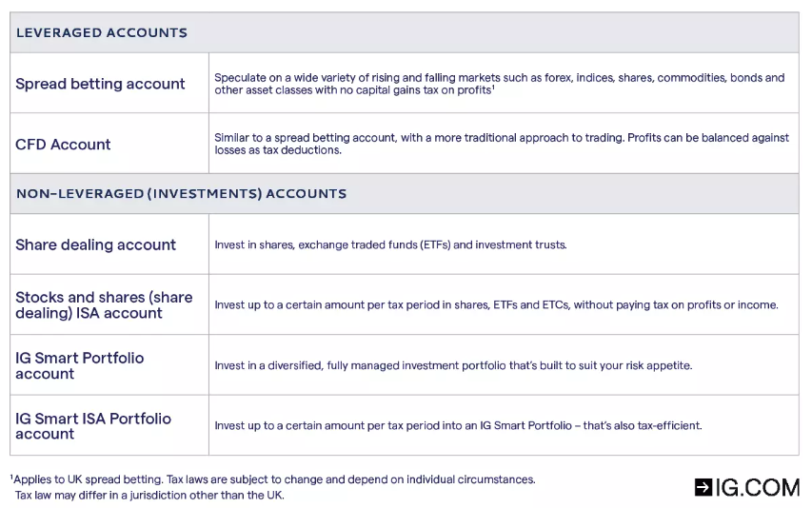Image resolution: width=812 pixels, height=508 pixels.
Task: Click the CFD account description text
Action: pos(501,144)
